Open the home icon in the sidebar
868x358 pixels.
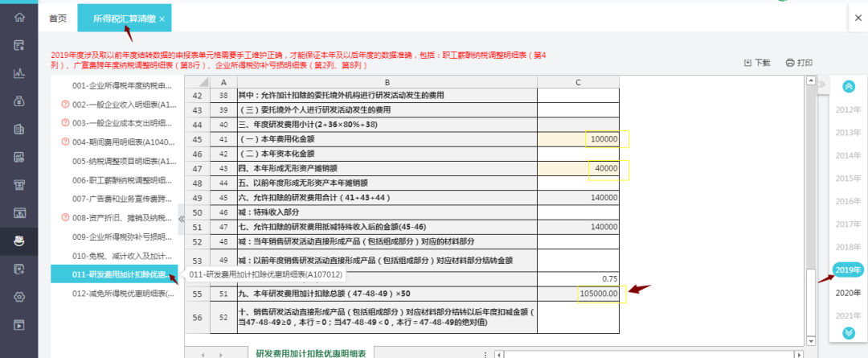tap(18, 17)
